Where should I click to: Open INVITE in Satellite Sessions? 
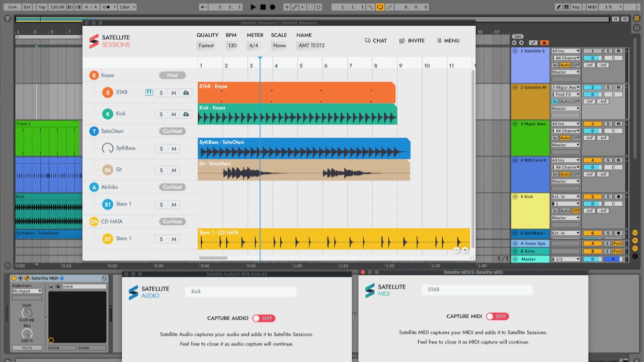click(x=412, y=41)
